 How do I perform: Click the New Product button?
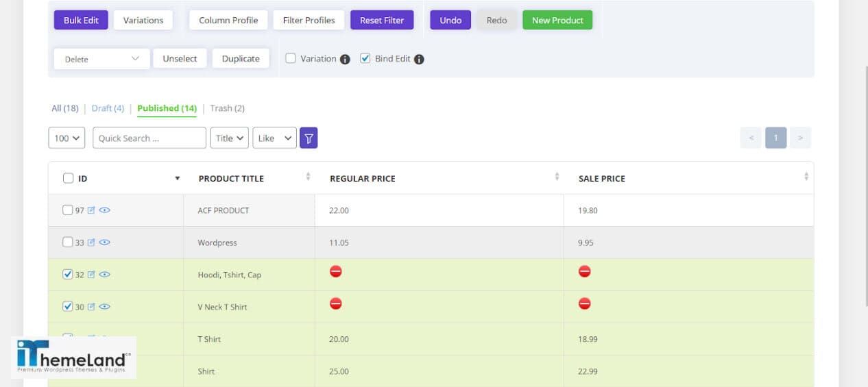557,21
